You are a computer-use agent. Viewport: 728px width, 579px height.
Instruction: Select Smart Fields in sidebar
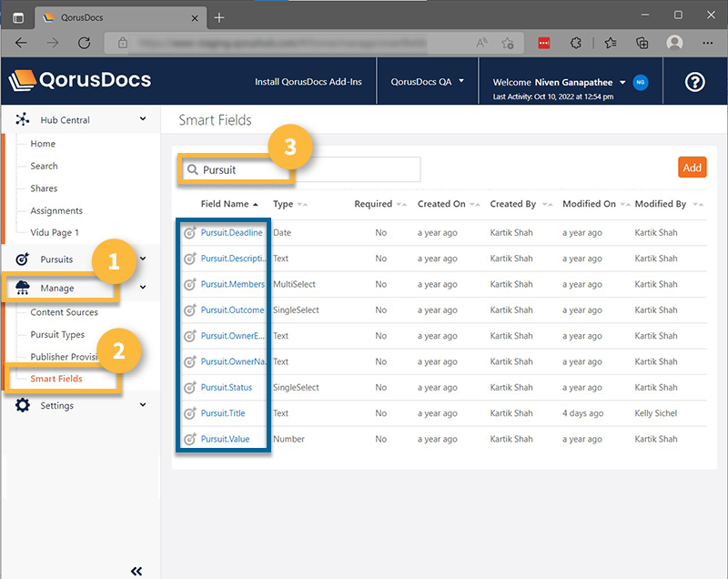coord(56,379)
